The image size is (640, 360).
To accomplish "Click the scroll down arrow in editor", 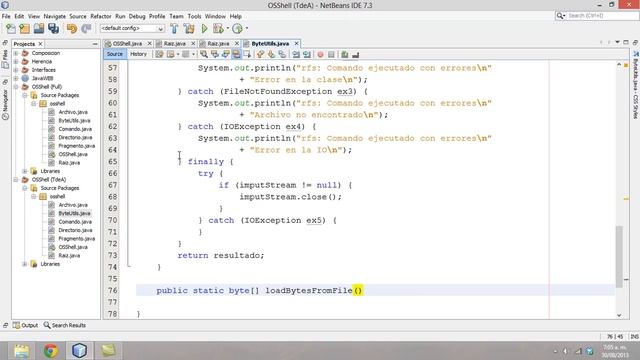I will (x=619, y=315).
